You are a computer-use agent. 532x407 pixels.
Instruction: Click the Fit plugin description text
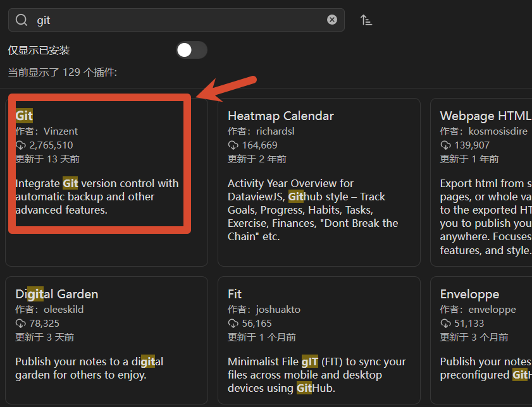(316, 375)
